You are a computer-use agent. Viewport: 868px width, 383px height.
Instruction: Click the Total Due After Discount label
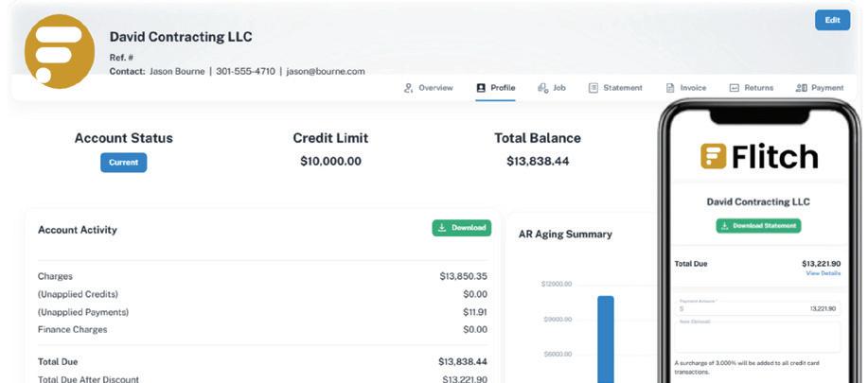[89, 379]
